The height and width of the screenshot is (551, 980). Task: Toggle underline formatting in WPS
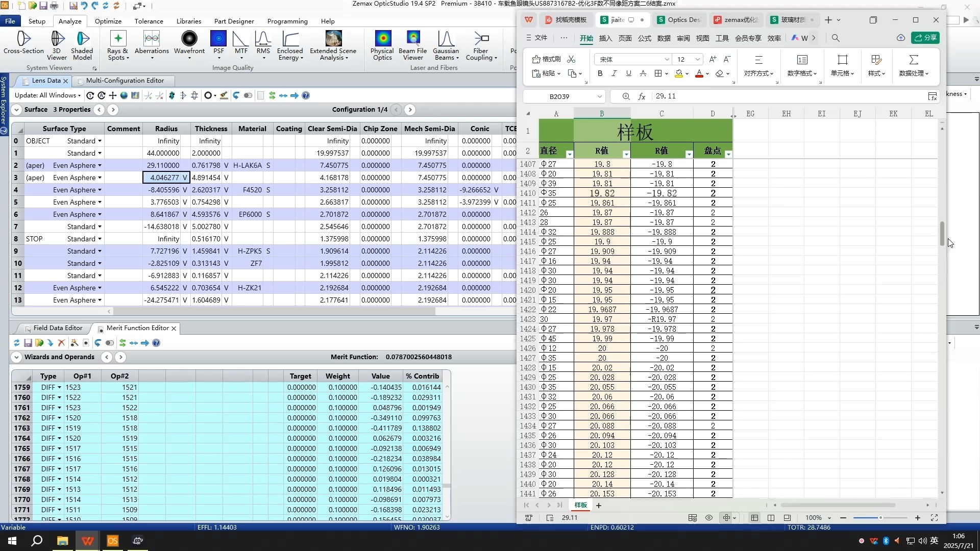[628, 73]
